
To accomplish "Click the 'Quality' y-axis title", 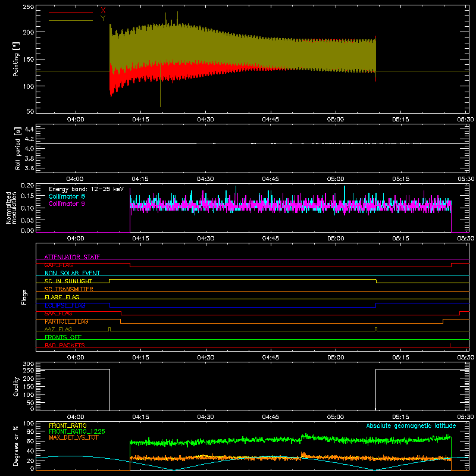I will pos(16,386).
